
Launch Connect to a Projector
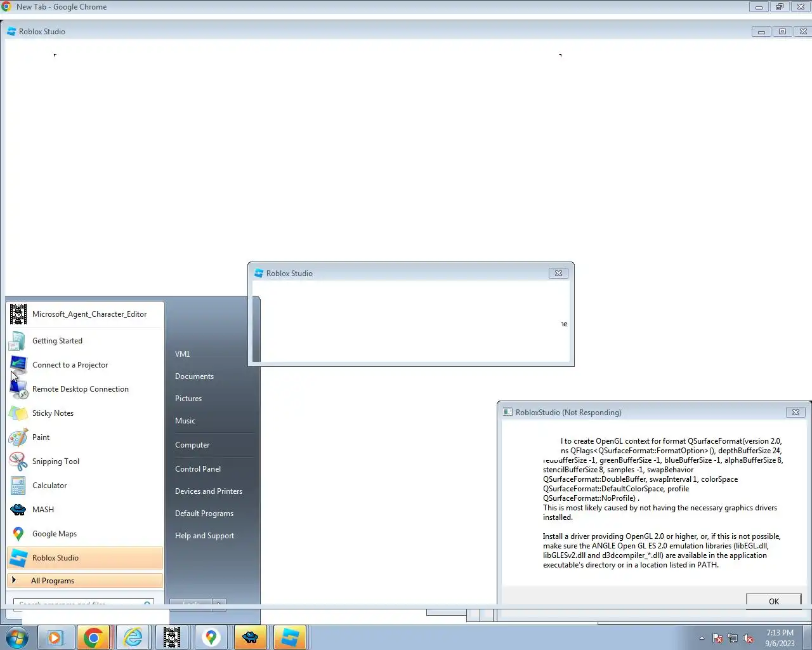[x=85, y=365]
